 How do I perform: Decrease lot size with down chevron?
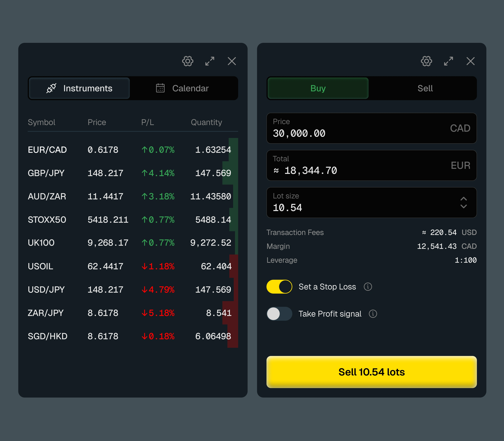click(x=463, y=206)
